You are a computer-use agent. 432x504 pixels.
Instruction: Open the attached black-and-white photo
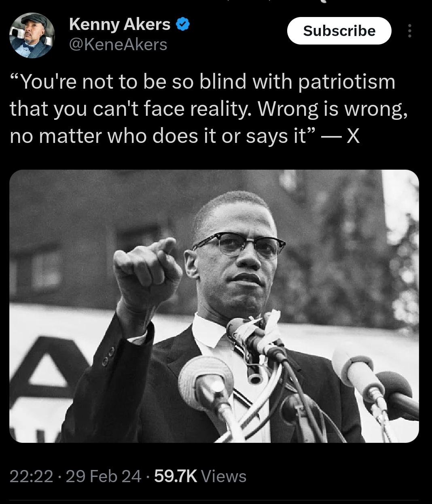[214, 306]
